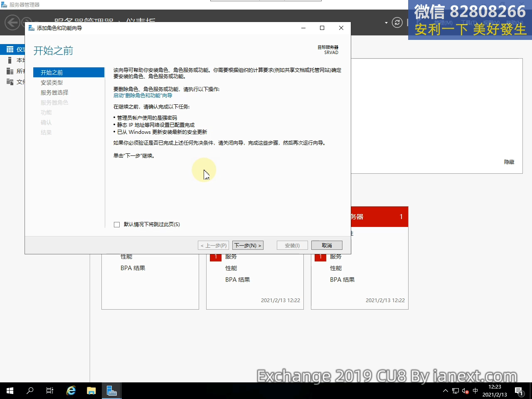
Task: Maximize the 添加角色和功能向导 window
Action: click(x=322, y=28)
